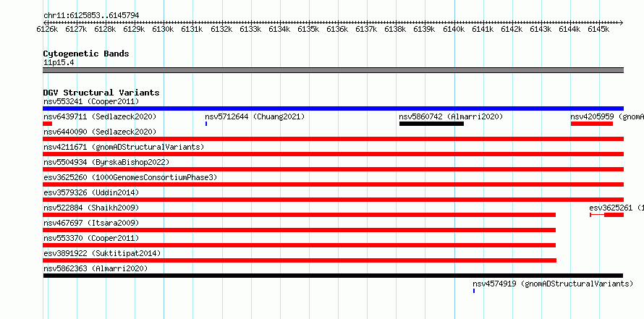Click the chr11:6125853..6145794 coordinates label
Screen dimensions: 644x319
(x=91, y=15)
